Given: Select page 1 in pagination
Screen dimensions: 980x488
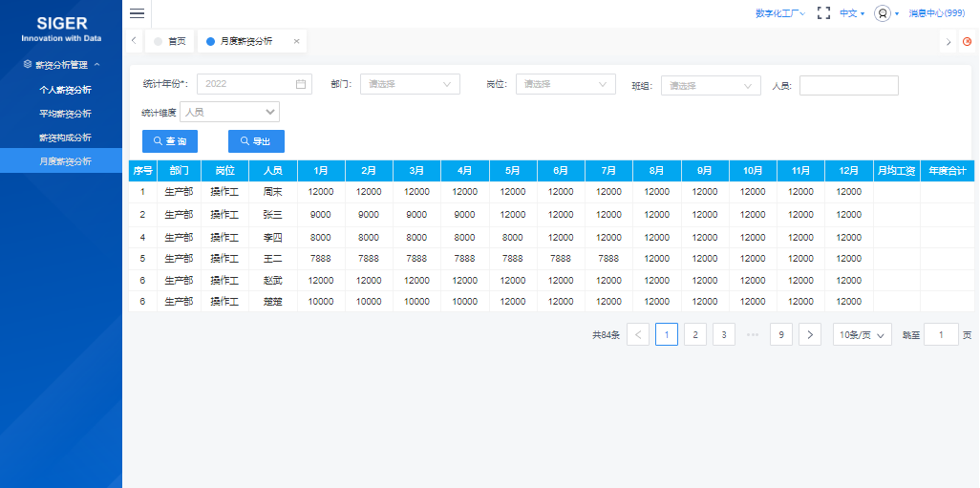Looking at the screenshot, I should (667, 334).
